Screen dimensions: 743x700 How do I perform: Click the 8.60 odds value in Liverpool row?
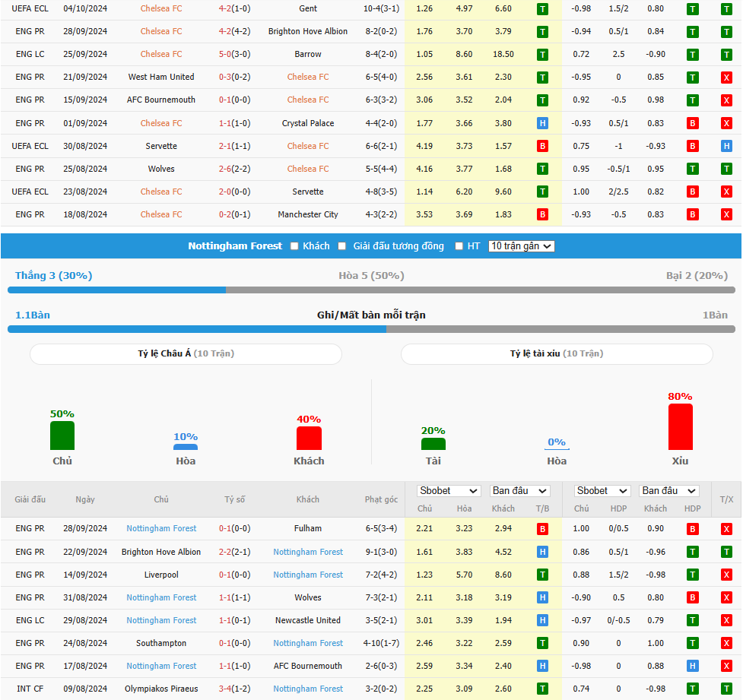(503, 575)
